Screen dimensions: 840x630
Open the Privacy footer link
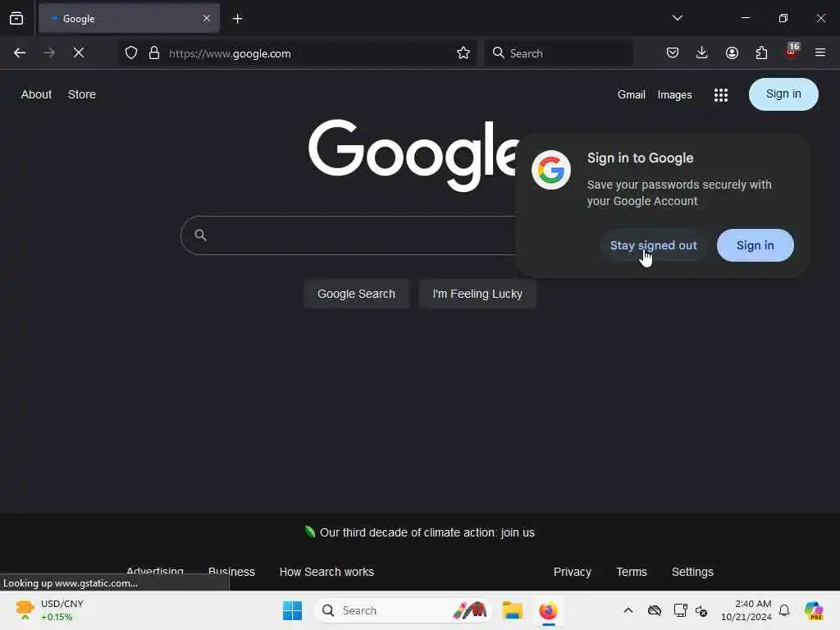coord(572,572)
